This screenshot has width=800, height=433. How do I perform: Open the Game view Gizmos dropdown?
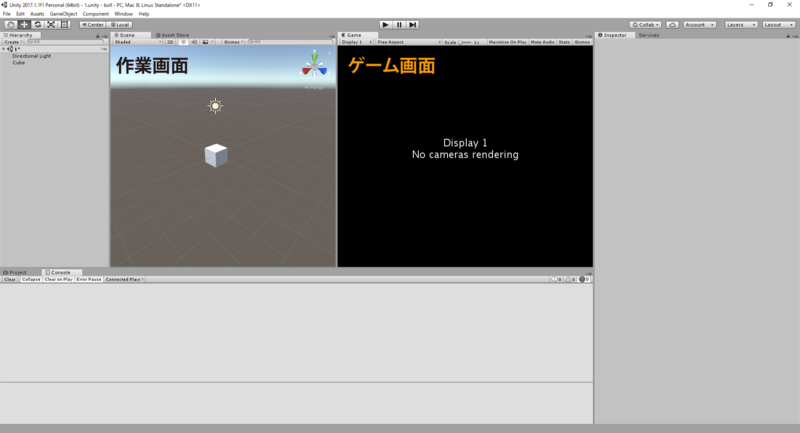tap(582, 42)
